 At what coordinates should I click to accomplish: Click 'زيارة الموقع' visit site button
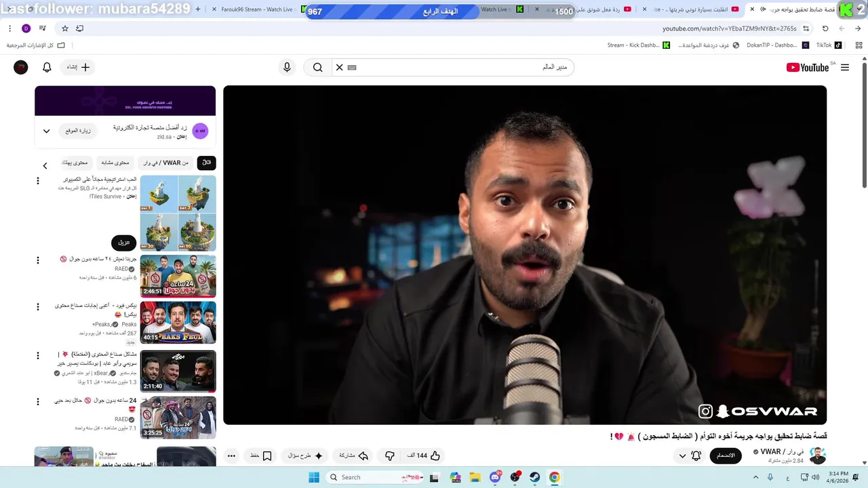click(x=78, y=131)
